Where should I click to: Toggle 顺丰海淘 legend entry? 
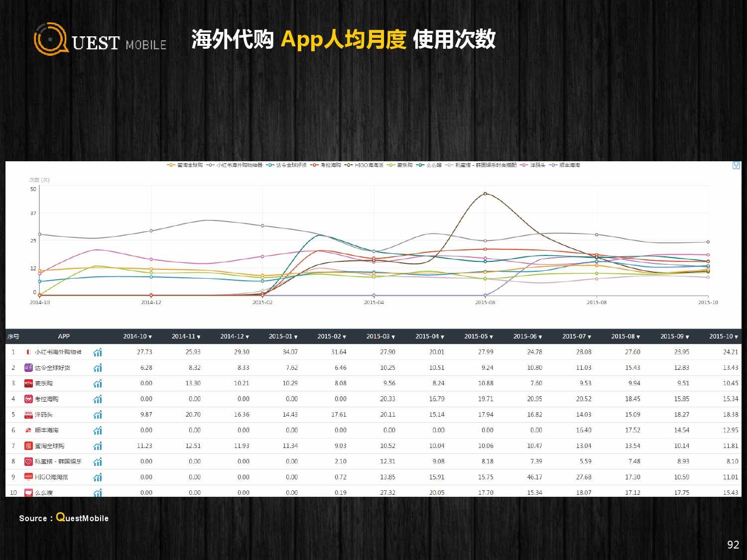565,165
